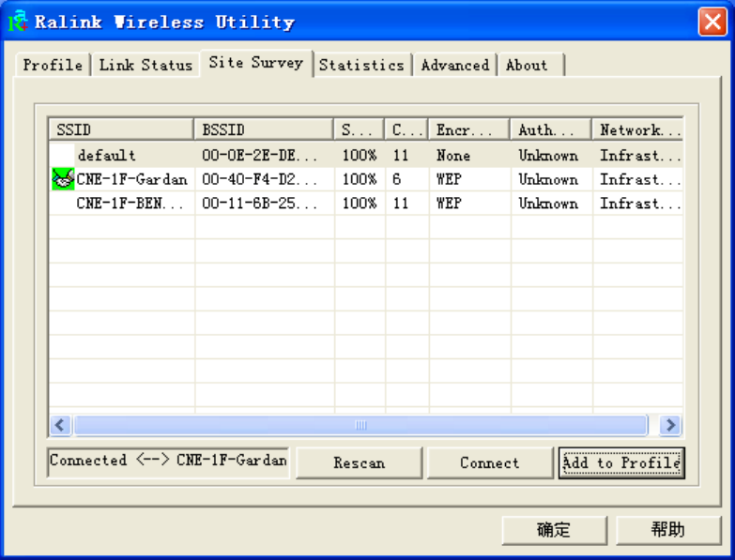Close the Ralink Wireless Utility window
Screen dimensions: 735x560
click(712, 22)
